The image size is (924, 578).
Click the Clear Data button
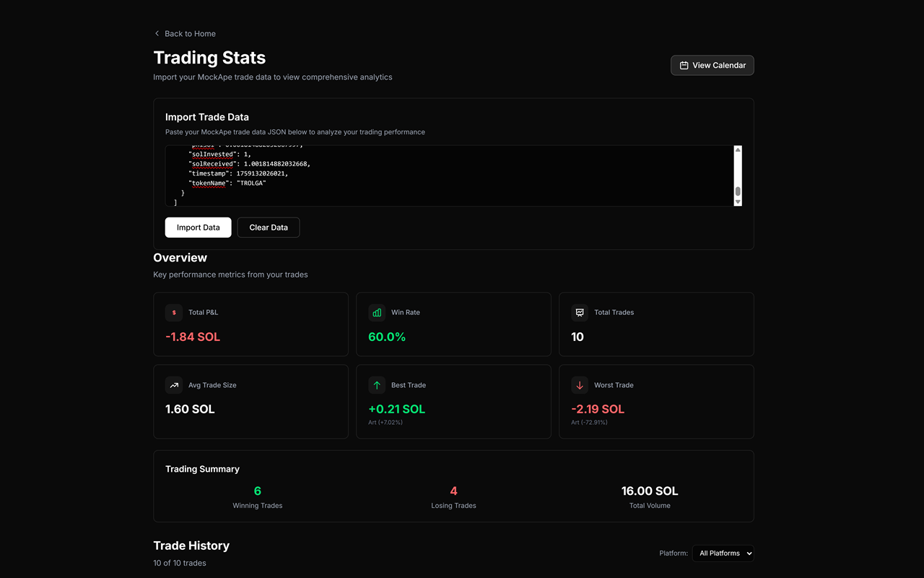click(x=269, y=227)
